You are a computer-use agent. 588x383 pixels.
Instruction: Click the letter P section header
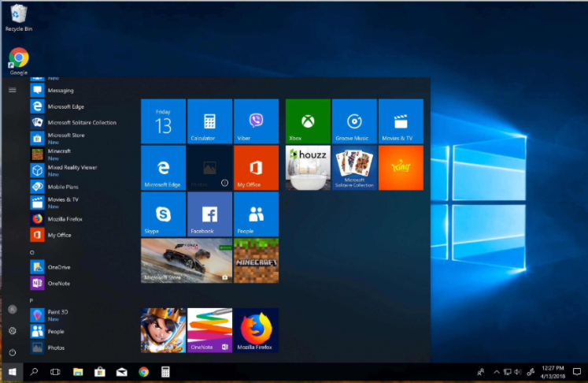(31, 301)
